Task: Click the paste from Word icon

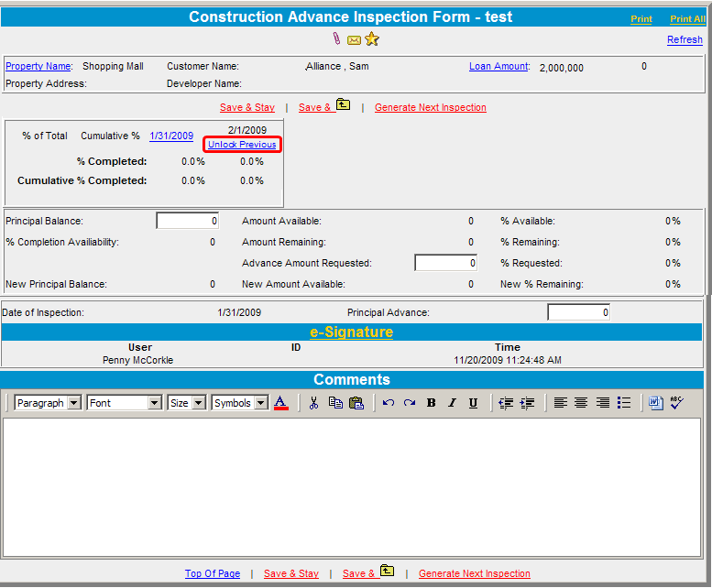Action: tap(656, 402)
